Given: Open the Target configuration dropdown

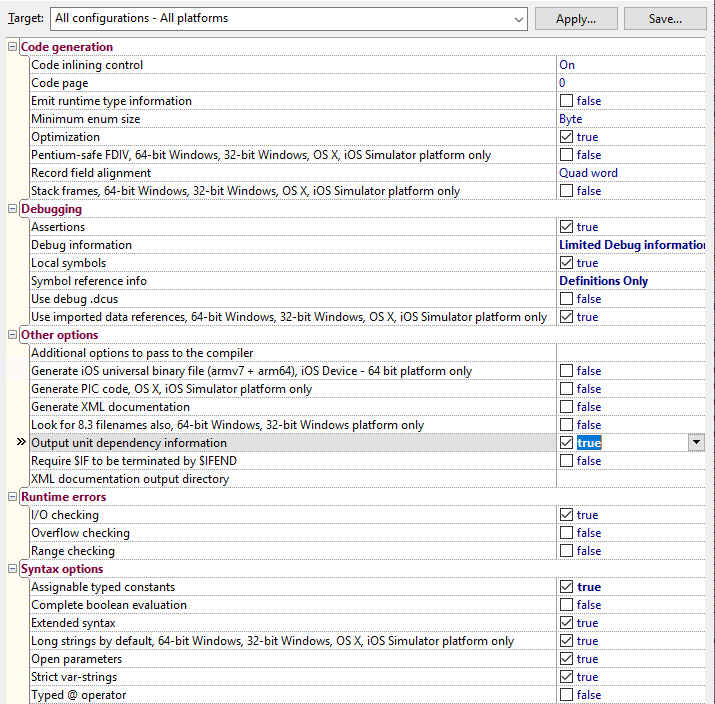Looking at the screenshot, I should pyautogui.click(x=517, y=18).
